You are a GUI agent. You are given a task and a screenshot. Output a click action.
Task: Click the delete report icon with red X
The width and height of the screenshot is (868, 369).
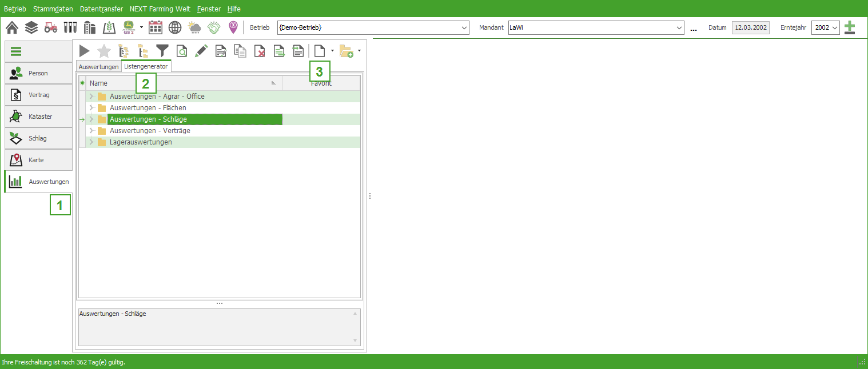pos(260,51)
